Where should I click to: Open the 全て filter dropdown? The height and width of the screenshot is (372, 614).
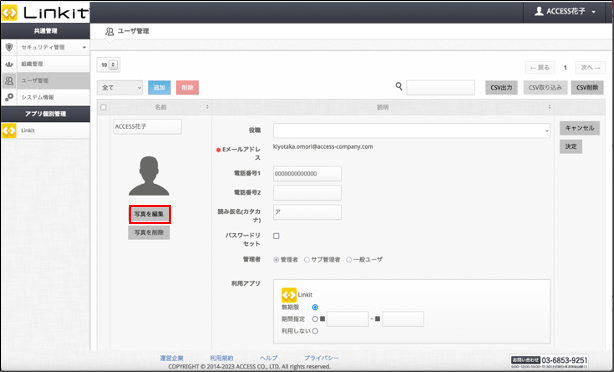click(120, 88)
